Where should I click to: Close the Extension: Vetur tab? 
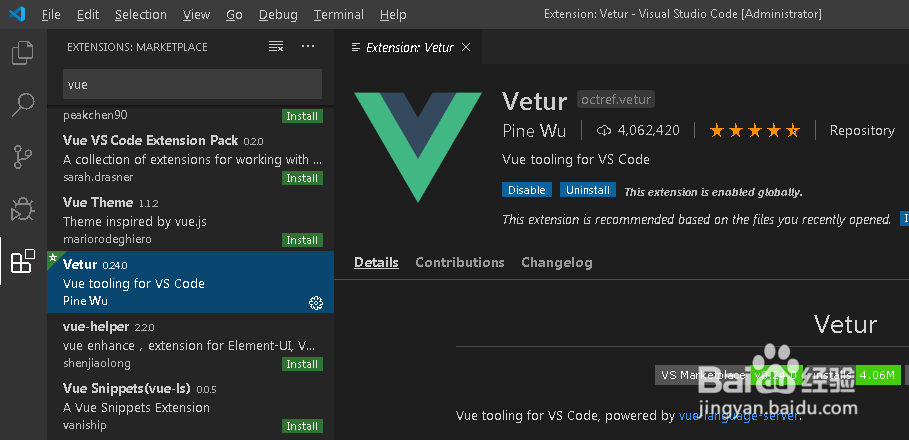click(x=466, y=48)
